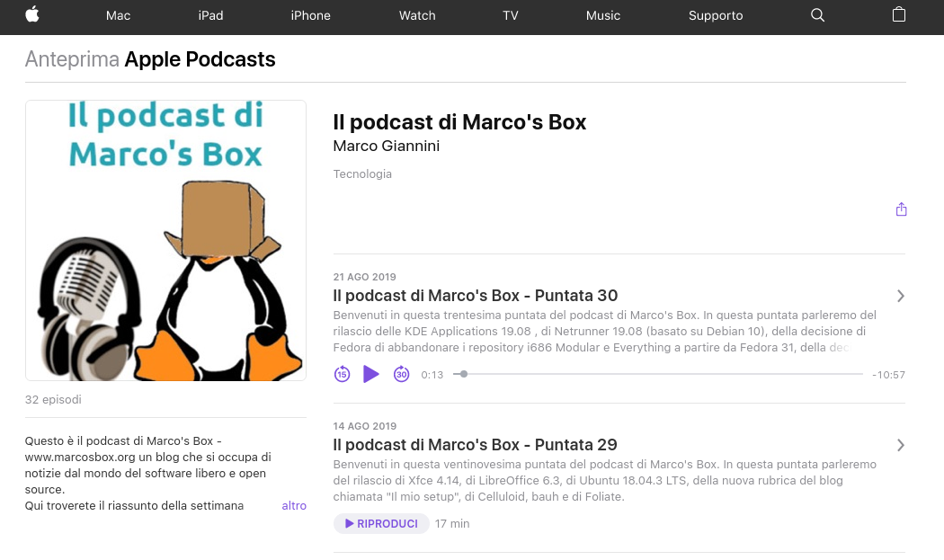The width and height of the screenshot is (944, 560).
Task: Click the podcast cover artwork thumbnail
Action: tap(165, 240)
